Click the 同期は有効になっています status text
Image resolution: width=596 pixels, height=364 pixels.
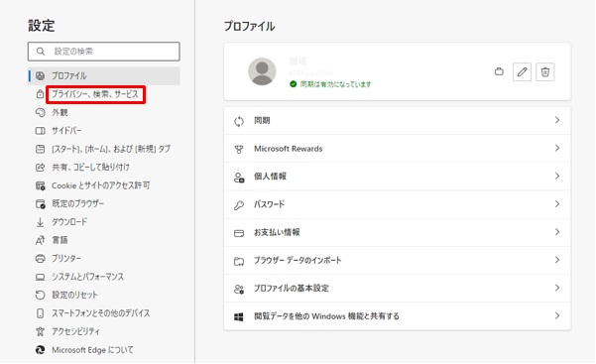tap(335, 84)
